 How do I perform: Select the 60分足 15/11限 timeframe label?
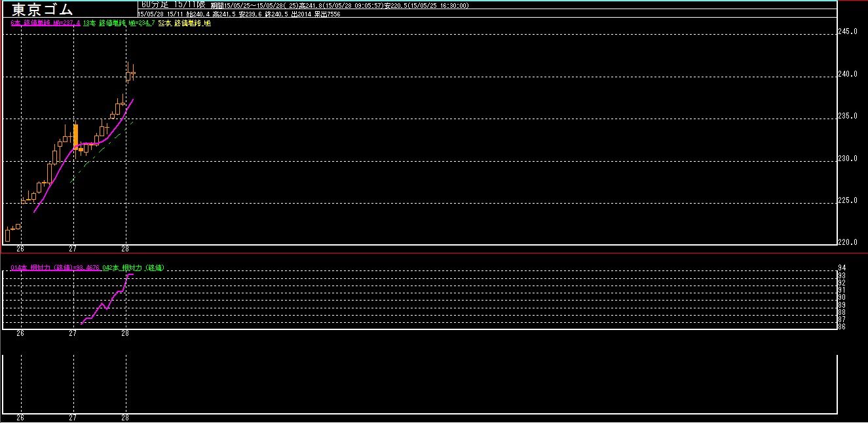174,5
